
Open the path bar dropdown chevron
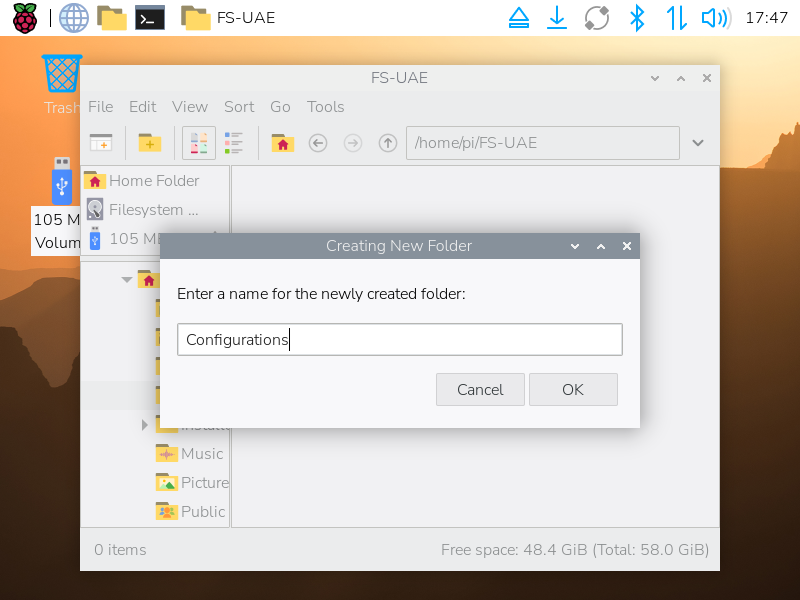698,143
